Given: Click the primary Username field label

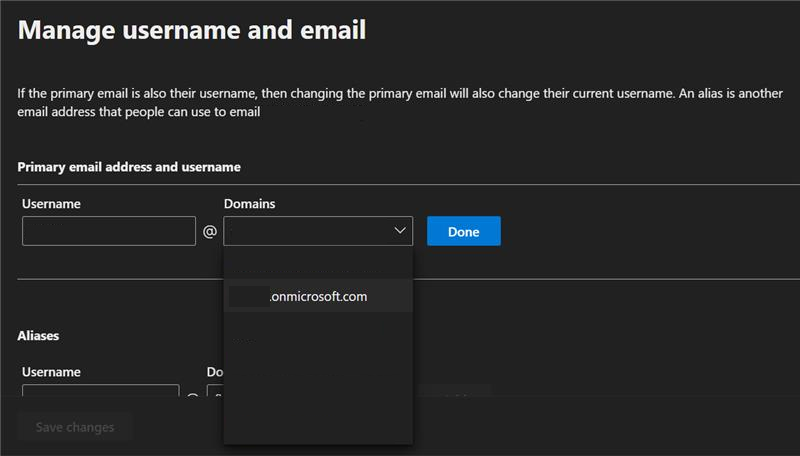Looking at the screenshot, I should pyautogui.click(x=51, y=204).
